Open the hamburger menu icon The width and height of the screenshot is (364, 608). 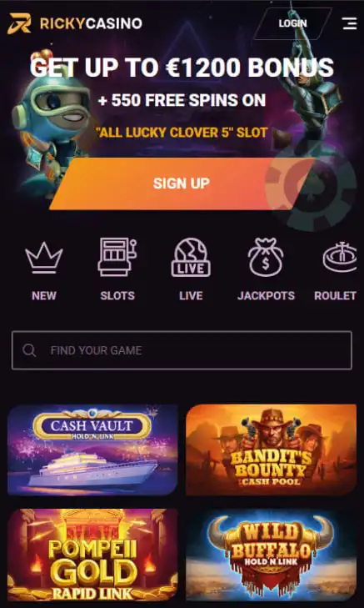tap(349, 23)
